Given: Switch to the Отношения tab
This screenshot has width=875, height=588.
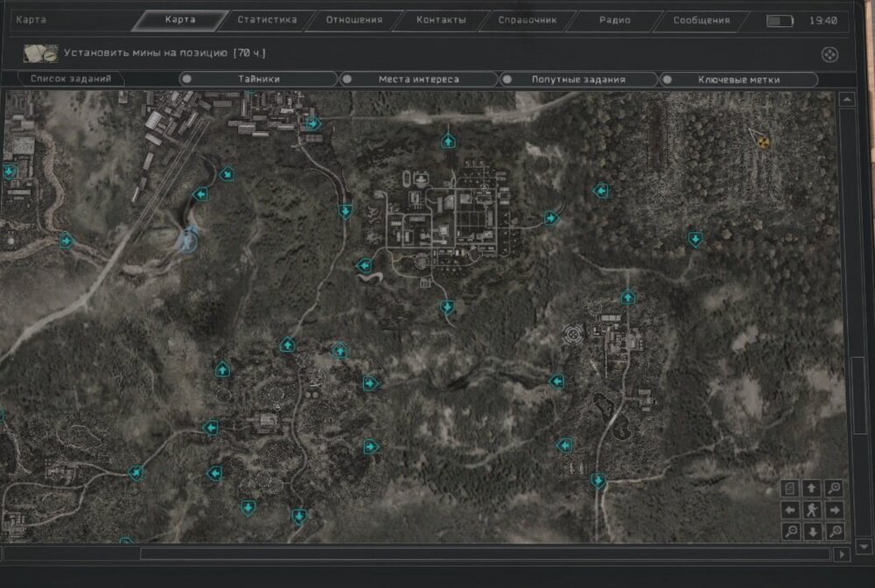Looking at the screenshot, I should pos(353,20).
